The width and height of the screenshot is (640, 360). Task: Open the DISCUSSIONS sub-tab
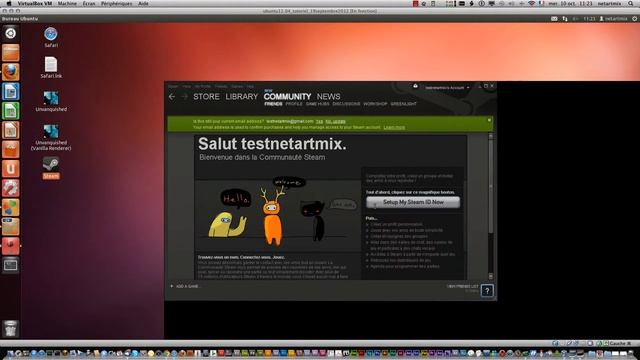coord(346,104)
